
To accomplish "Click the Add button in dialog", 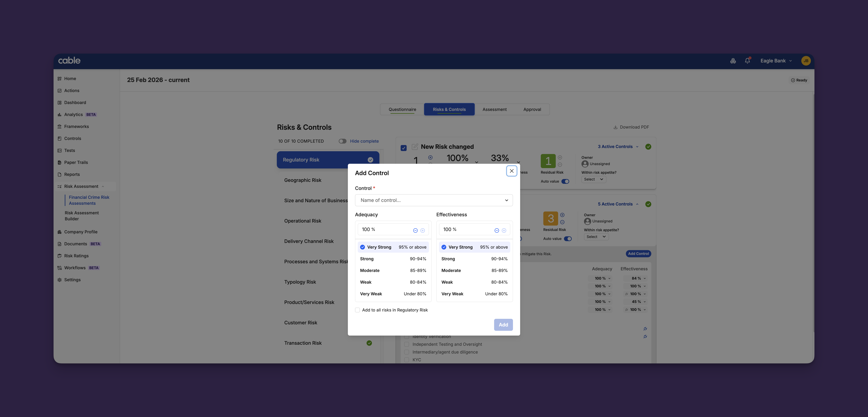I will tap(503, 325).
